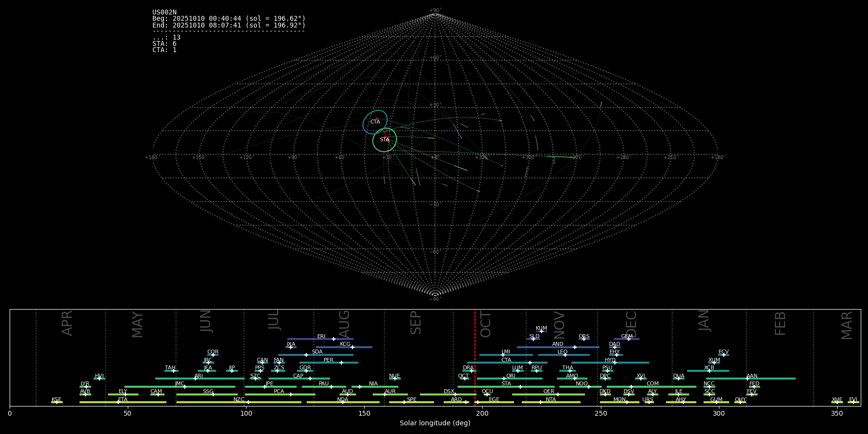Image resolution: width=868 pixels, height=434 pixels.
Task: Click the CTA radiant label on sky map
Action: (x=375, y=122)
